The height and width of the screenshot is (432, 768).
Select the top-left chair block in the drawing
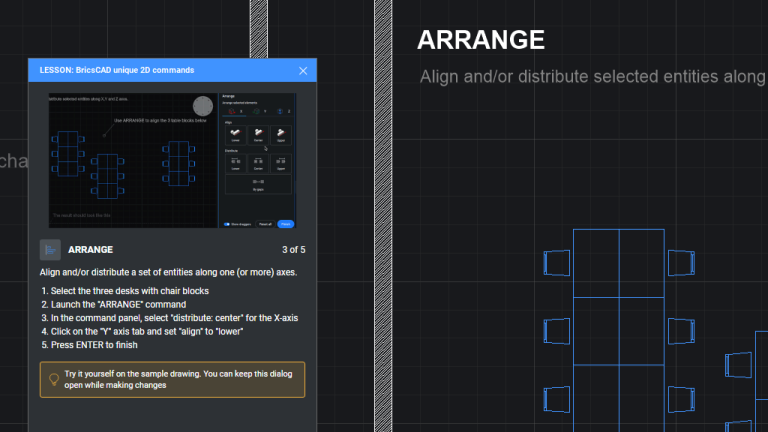tap(557, 263)
